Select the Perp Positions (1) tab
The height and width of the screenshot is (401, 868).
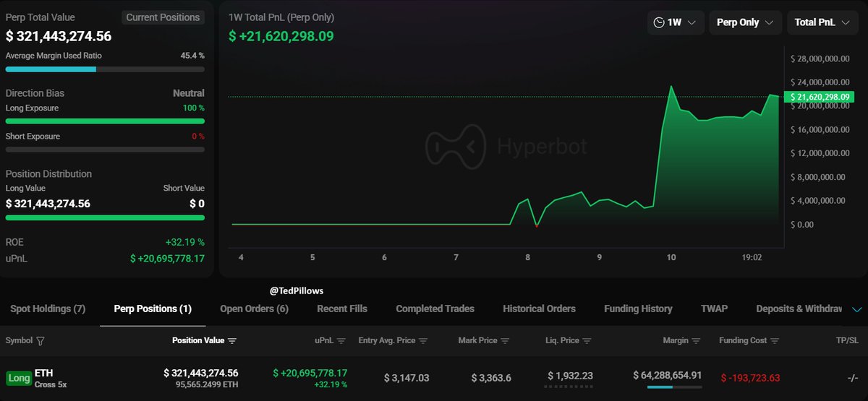pos(153,309)
